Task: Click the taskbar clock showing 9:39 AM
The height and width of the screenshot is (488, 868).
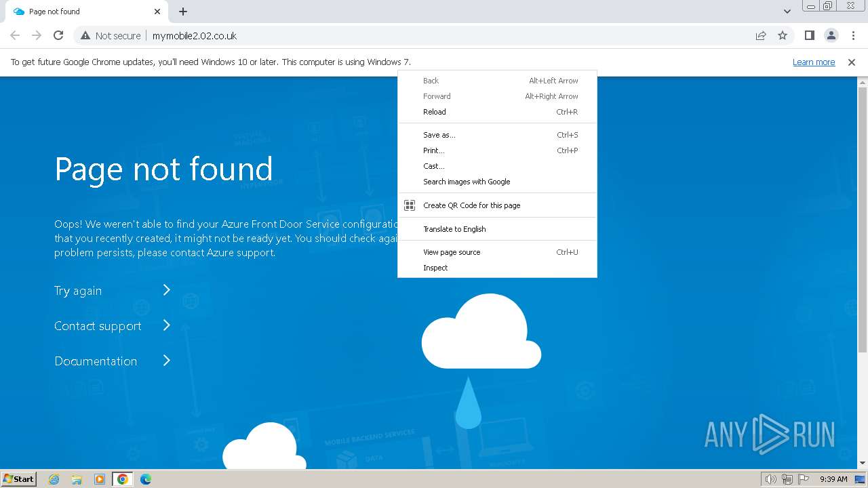Action: pos(833,479)
